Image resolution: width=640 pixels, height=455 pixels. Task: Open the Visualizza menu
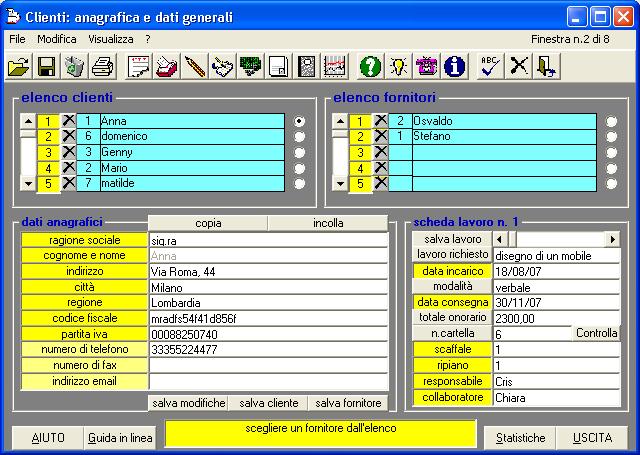tap(110, 39)
